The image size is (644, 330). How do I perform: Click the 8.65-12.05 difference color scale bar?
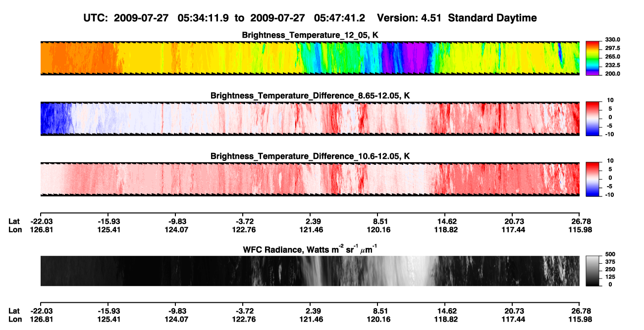[593, 118]
